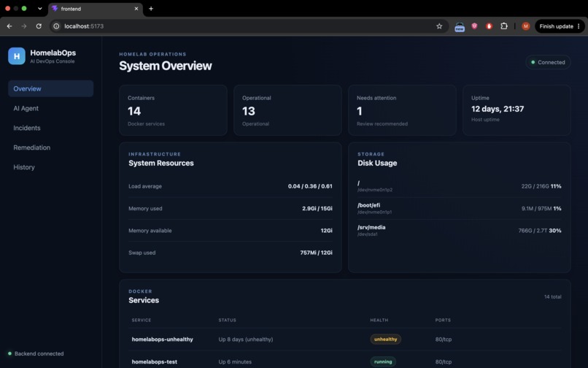588x368 pixels.
Task: Click the Swap used value 757Mi / 12Gi
Action: [x=316, y=253]
